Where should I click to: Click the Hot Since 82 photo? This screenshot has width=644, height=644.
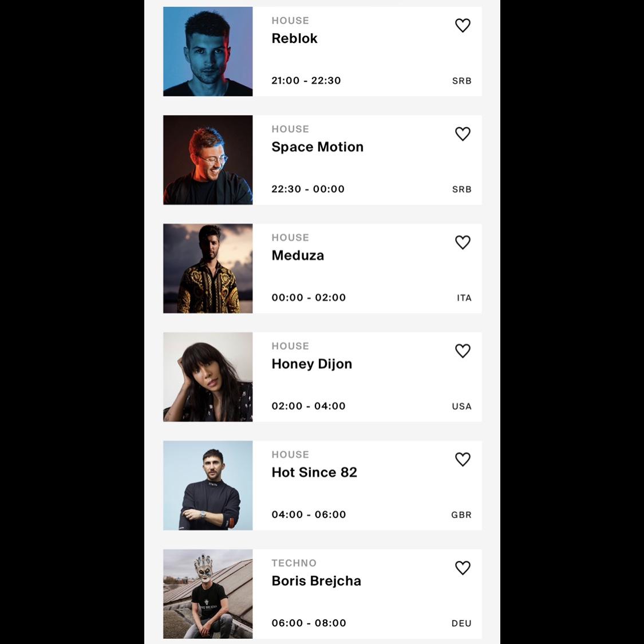[208, 485]
